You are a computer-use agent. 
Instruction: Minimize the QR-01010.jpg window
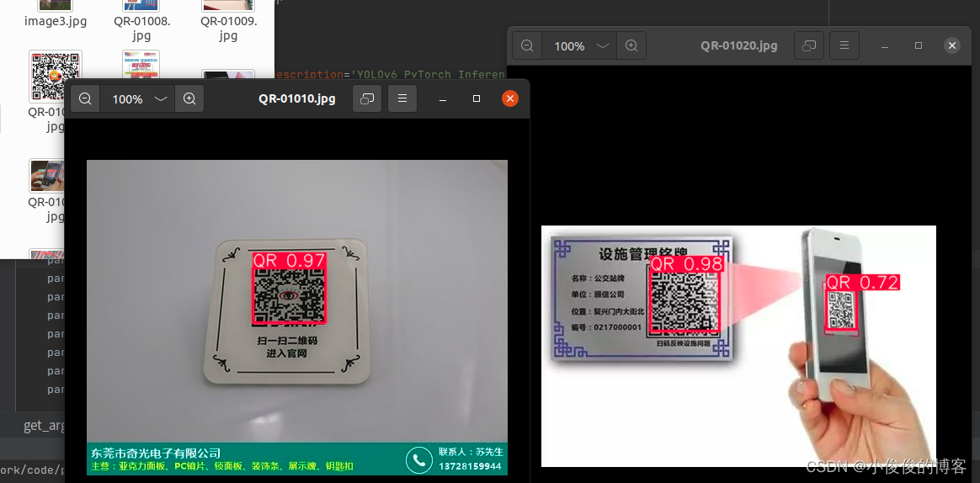[443, 98]
